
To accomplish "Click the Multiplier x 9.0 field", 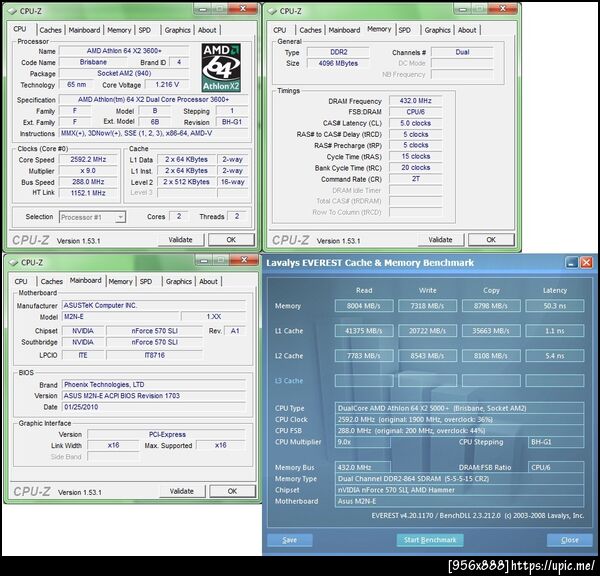I will pos(88,171).
